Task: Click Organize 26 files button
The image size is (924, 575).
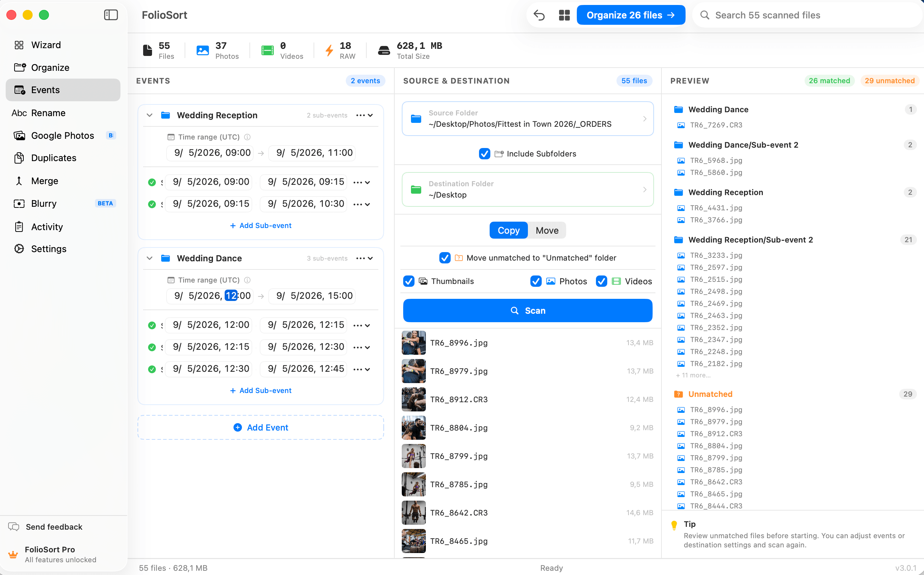Action: coord(631,15)
